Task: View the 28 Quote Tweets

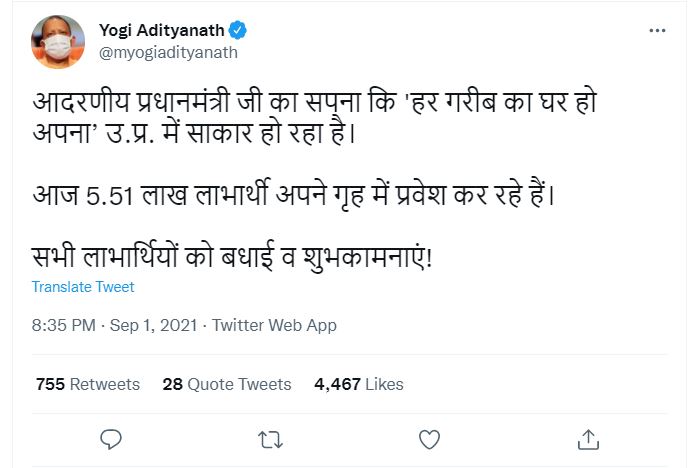Action: (227, 384)
